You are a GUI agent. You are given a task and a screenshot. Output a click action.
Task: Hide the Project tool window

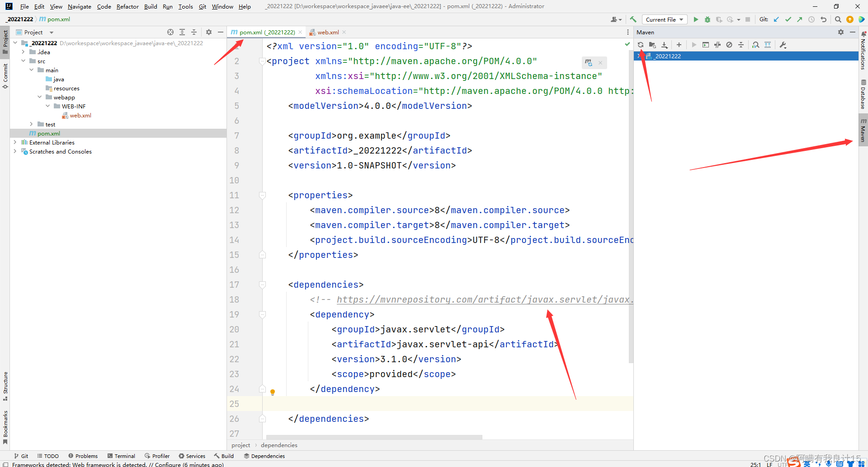point(221,32)
